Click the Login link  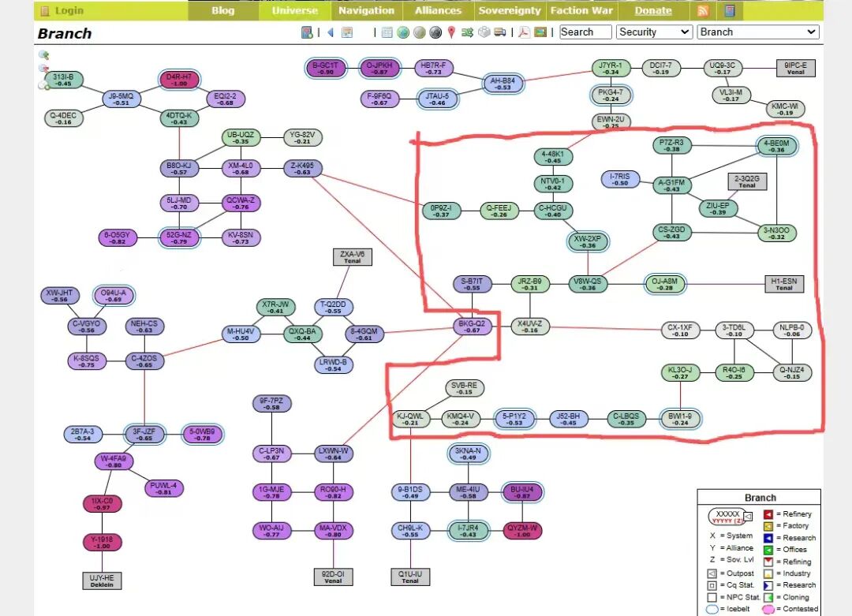click(69, 11)
